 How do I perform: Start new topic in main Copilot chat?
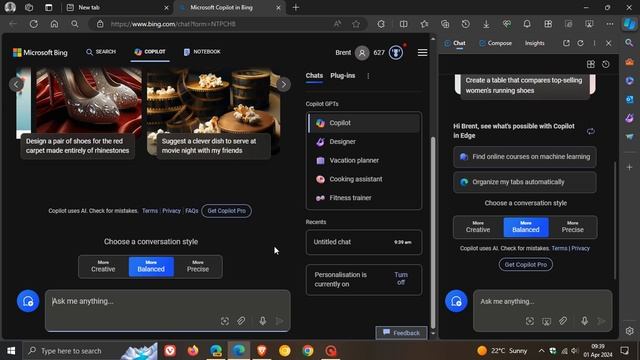tap(28, 301)
